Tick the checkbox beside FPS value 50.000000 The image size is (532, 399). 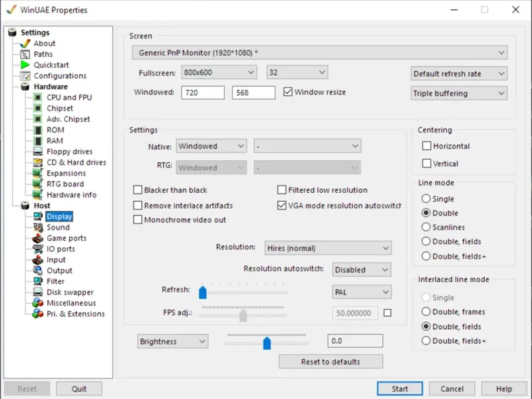tap(387, 313)
